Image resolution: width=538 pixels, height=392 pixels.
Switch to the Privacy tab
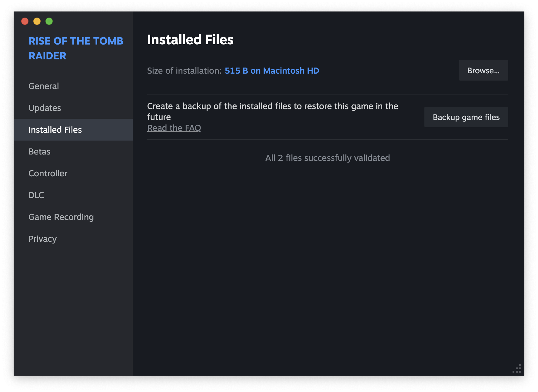pos(42,239)
